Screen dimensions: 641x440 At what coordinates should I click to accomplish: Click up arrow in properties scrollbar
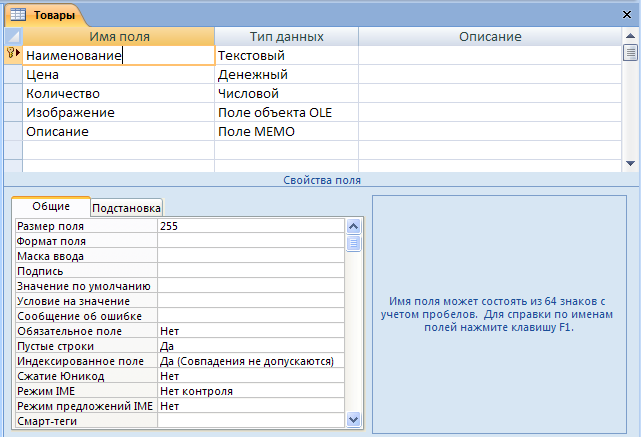[354, 226]
